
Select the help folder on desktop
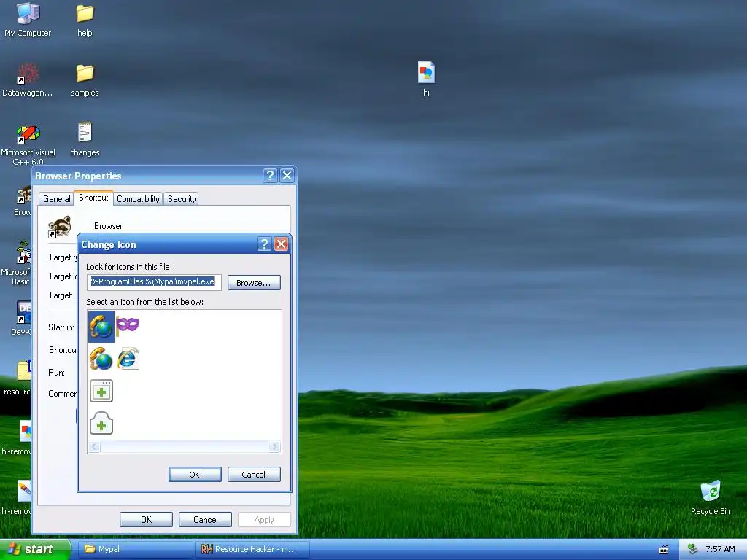pyautogui.click(x=85, y=20)
